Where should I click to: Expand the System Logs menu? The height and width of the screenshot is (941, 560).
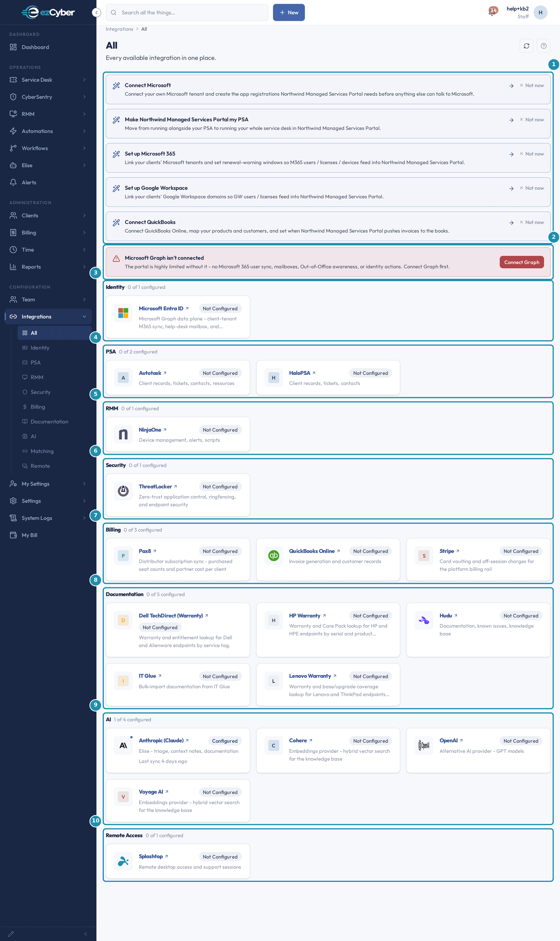click(x=48, y=518)
